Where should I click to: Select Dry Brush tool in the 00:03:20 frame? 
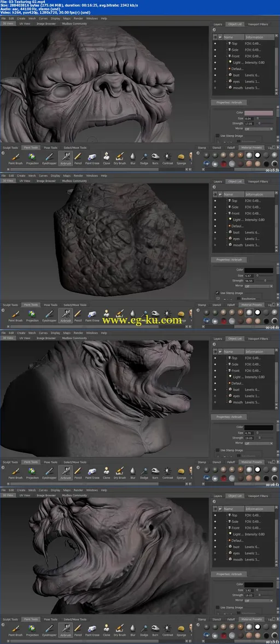tap(120, 158)
